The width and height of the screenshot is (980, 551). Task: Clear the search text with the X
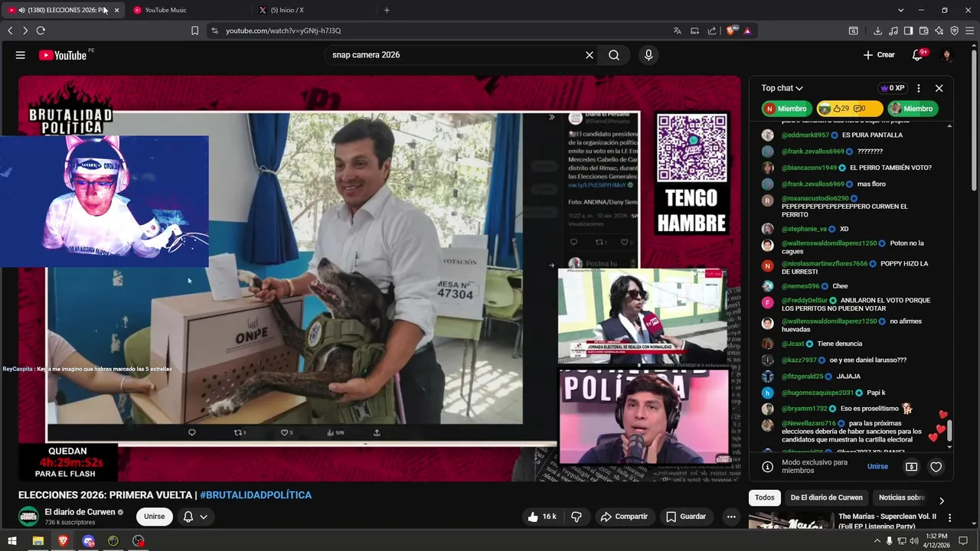click(x=590, y=55)
